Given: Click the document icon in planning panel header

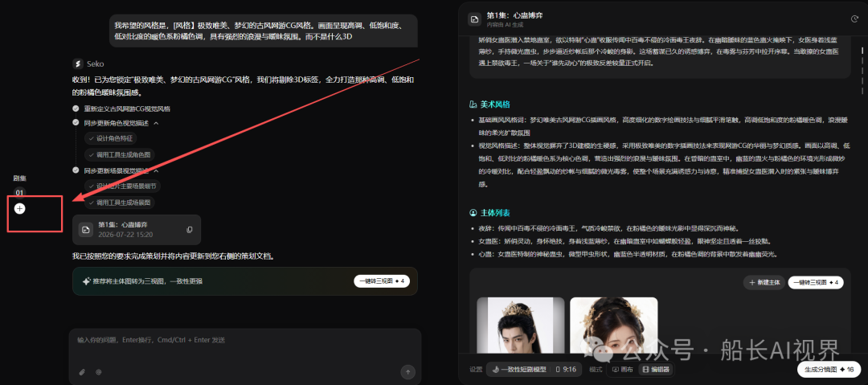Looking at the screenshot, I should [x=474, y=19].
